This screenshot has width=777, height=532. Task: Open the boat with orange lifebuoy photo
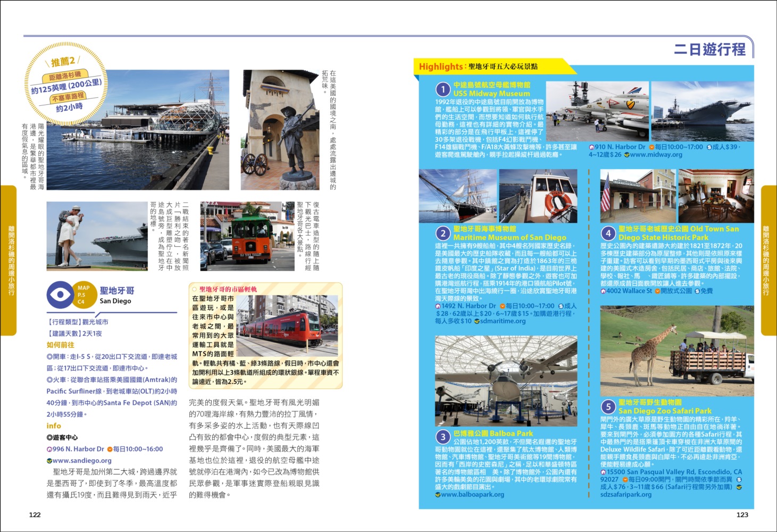[538, 196]
